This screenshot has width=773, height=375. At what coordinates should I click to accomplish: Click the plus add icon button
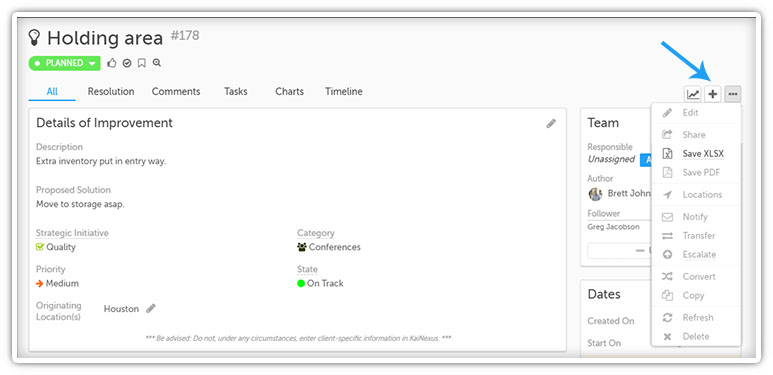(713, 94)
